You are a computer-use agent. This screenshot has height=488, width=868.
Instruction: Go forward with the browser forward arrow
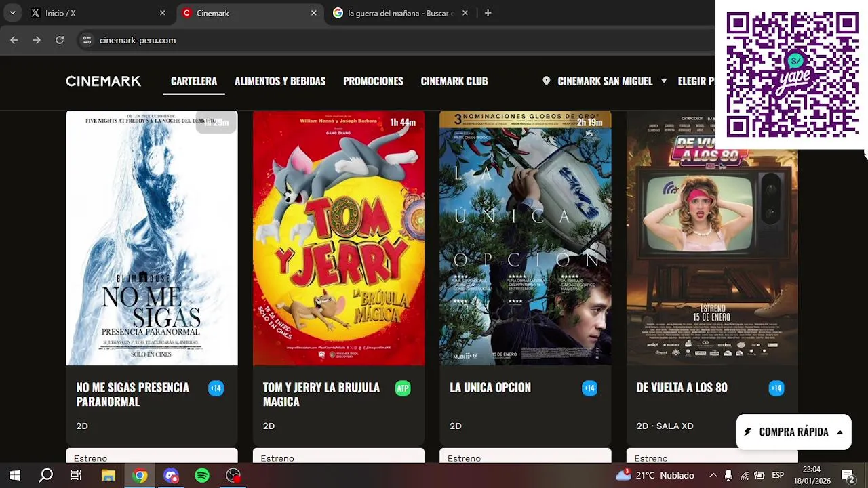coord(37,40)
